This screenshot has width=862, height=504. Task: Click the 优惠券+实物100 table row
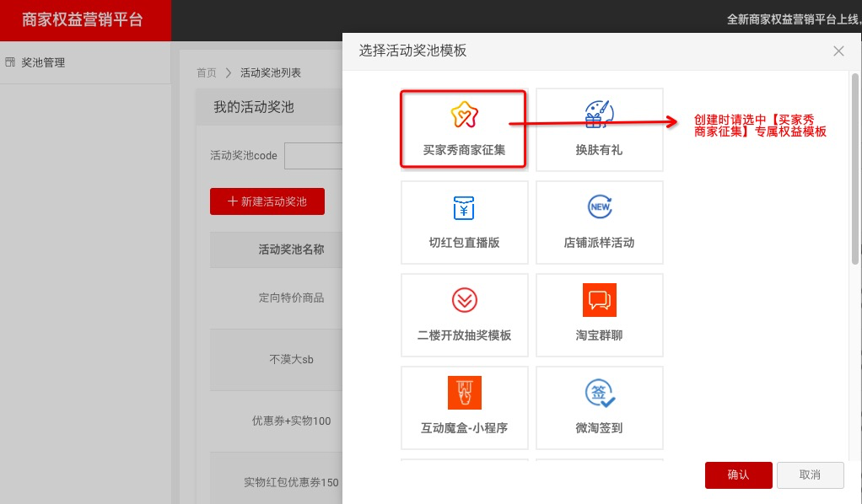(276, 421)
